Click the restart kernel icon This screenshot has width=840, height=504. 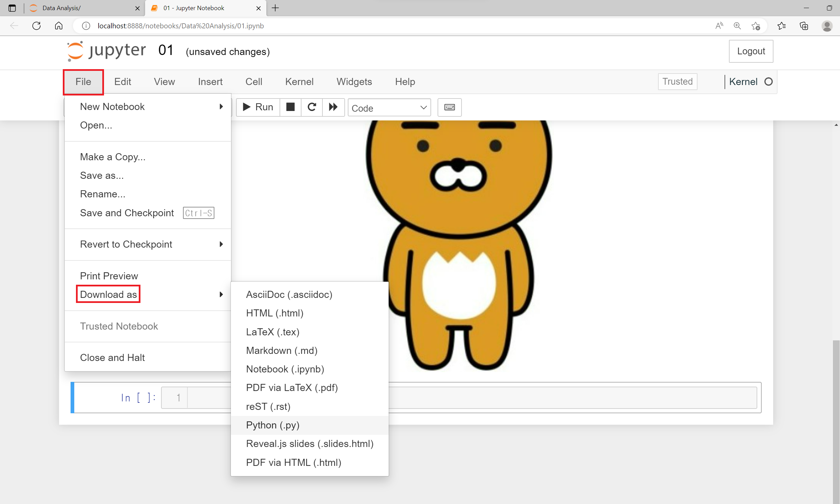point(312,107)
